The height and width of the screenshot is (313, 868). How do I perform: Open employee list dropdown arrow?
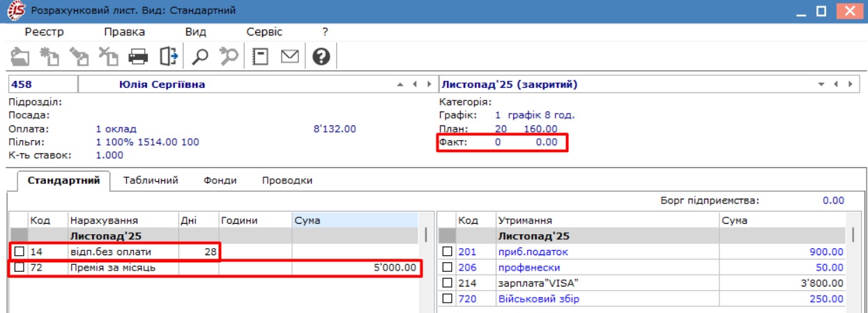click(x=401, y=85)
